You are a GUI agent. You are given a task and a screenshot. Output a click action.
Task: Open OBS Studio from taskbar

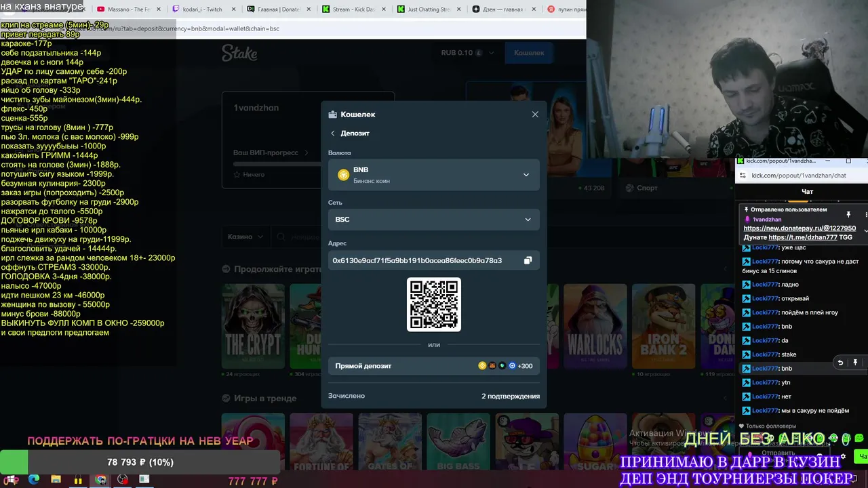(x=123, y=480)
